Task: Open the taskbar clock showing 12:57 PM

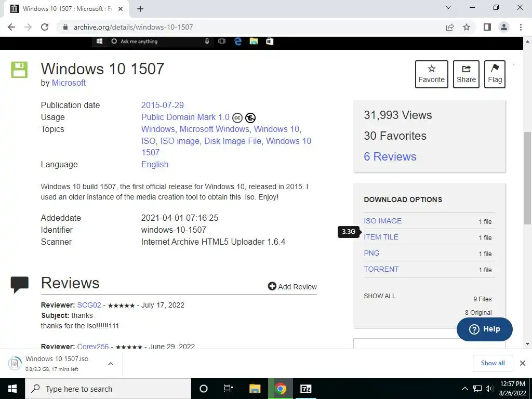Action: pyautogui.click(x=513, y=389)
